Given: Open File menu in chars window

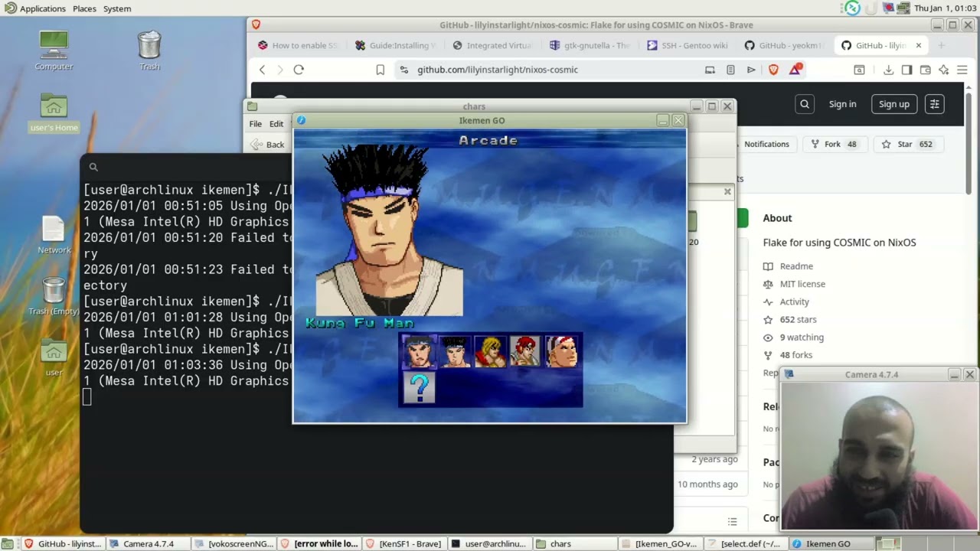Looking at the screenshot, I should pyautogui.click(x=255, y=124).
